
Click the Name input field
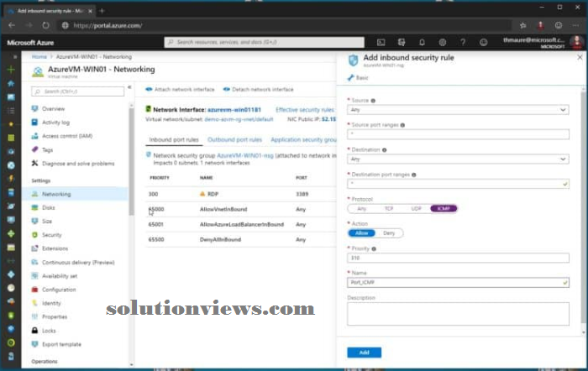[x=458, y=283]
